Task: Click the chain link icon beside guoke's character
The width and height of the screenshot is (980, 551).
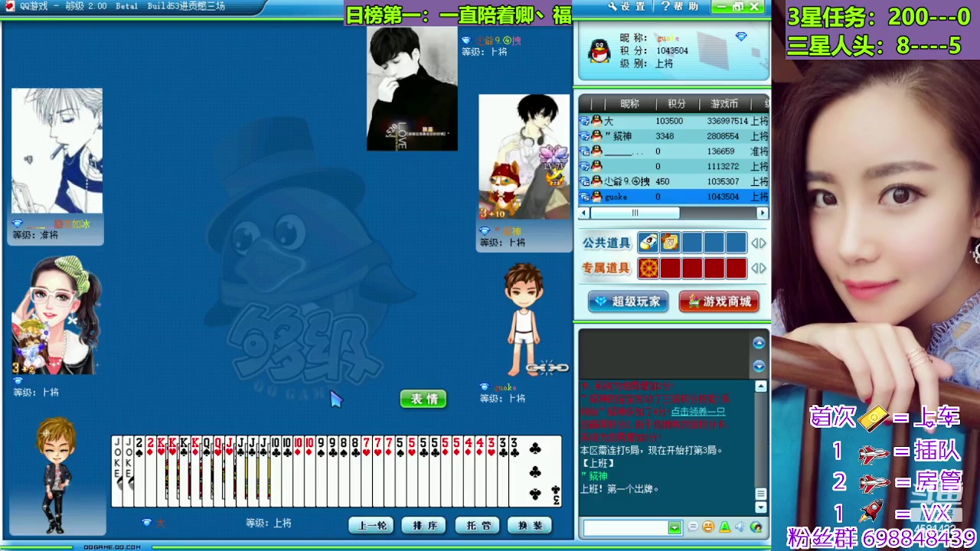Action: [x=547, y=368]
